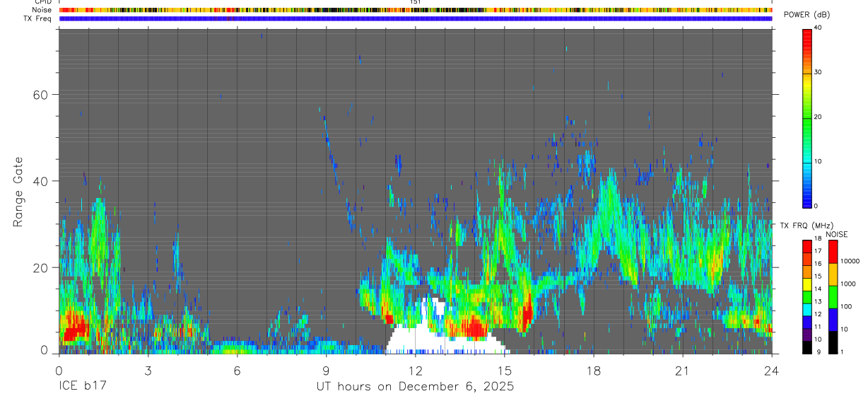Click the x-axis tick label '18'

tap(593, 370)
